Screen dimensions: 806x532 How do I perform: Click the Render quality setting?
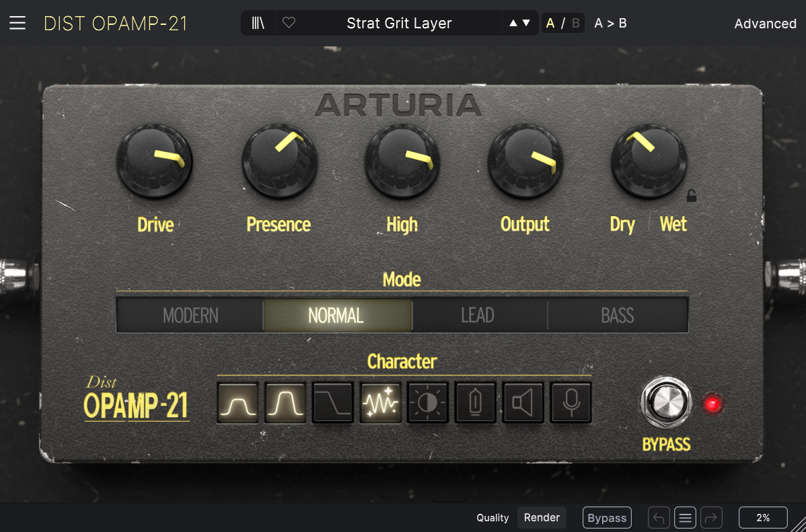(x=542, y=518)
